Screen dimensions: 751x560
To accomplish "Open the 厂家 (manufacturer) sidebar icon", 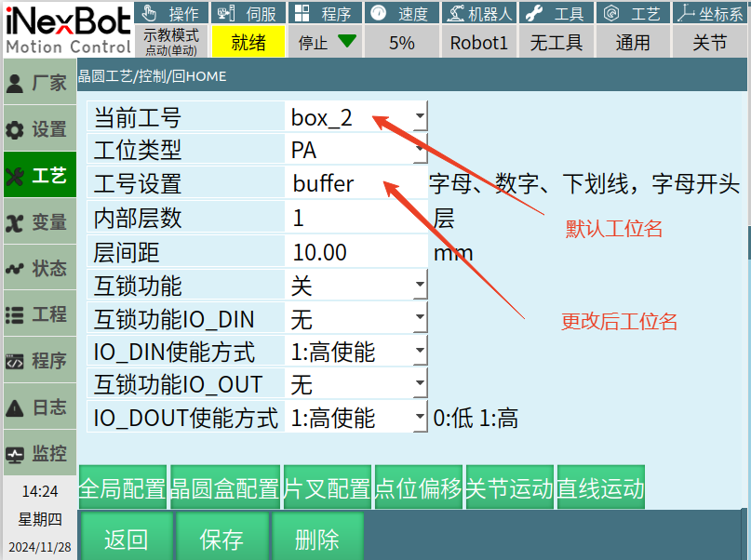I will [15, 84].
